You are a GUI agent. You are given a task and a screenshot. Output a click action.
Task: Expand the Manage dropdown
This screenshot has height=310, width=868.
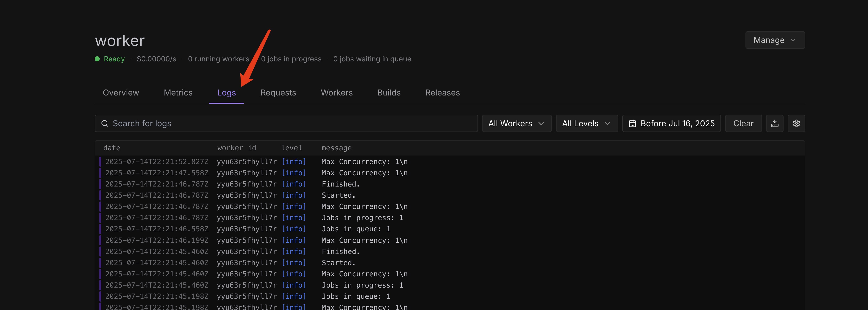(x=775, y=40)
